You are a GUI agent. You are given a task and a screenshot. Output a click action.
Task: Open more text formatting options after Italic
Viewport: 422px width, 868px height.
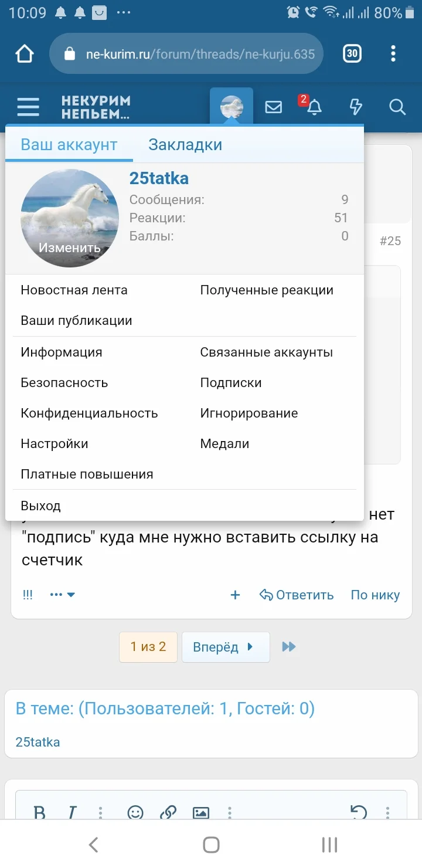click(x=100, y=812)
